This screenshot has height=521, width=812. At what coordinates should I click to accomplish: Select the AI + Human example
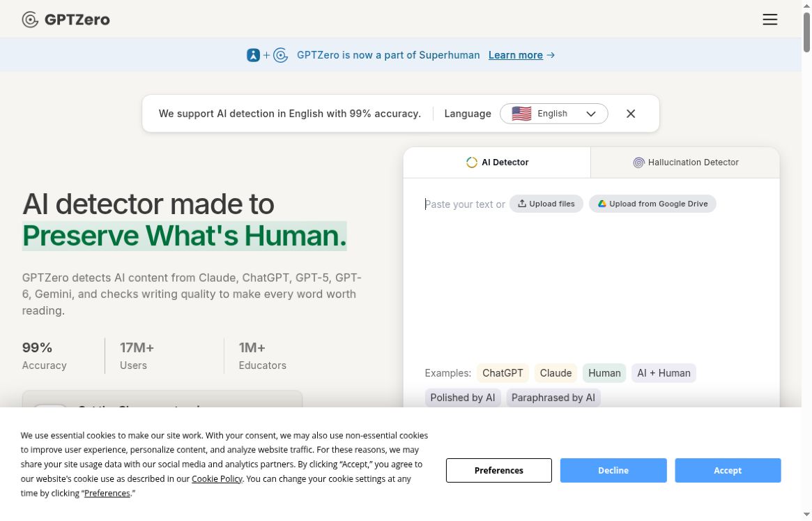tap(664, 373)
